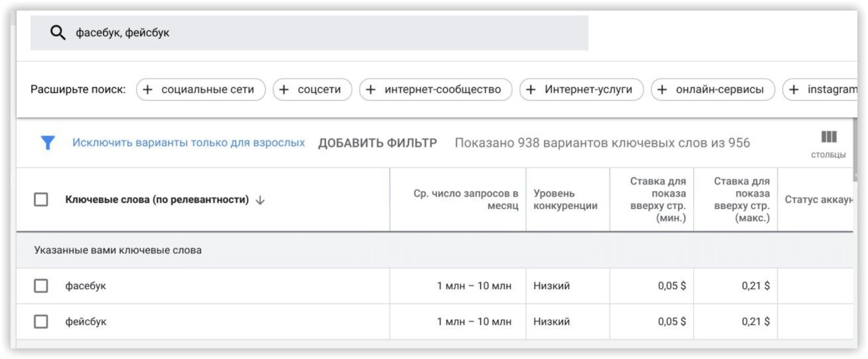Click the magnifier search icon

tap(58, 33)
